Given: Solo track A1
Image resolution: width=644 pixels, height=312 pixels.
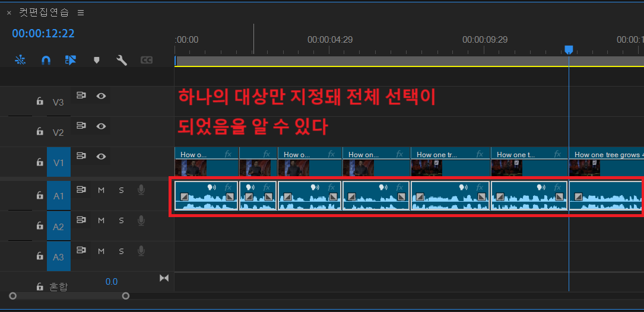Looking at the screenshot, I should tap(121, 190).
